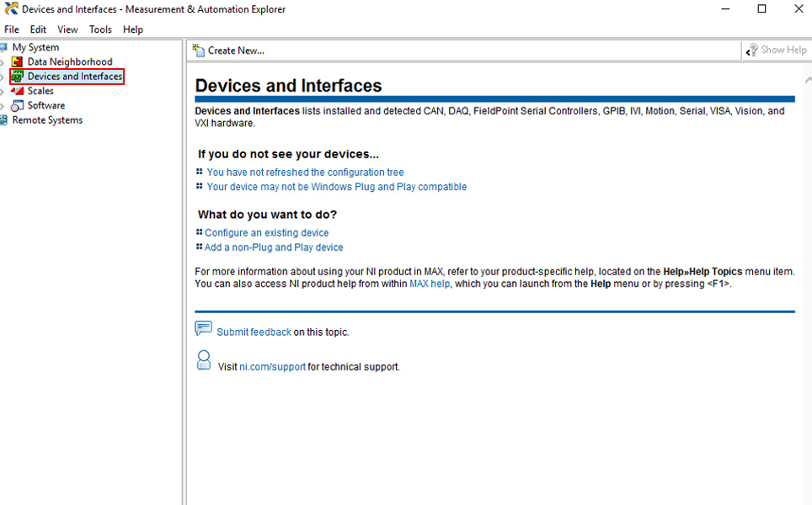The image size is (812, 505).
Task: Follow the ni.com/support link
Action: [x=272, y=367]
